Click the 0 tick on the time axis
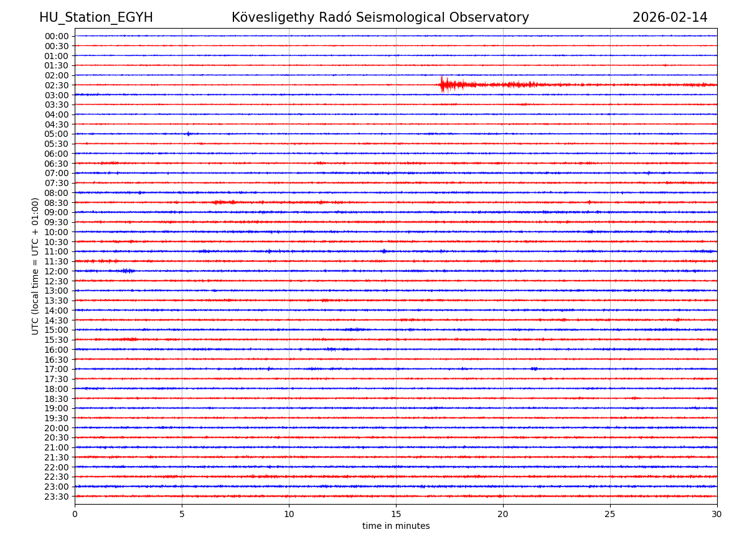This screenshot has height=560, width=747. coord(75,514)
